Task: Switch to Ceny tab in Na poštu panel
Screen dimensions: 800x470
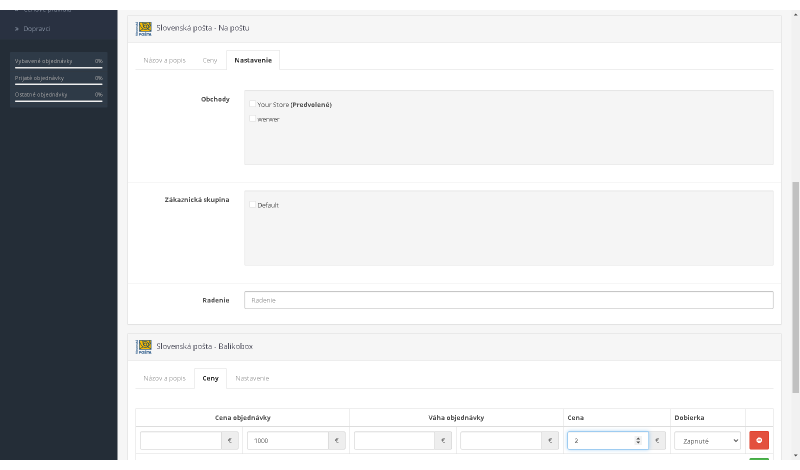Action: point(209,60)
